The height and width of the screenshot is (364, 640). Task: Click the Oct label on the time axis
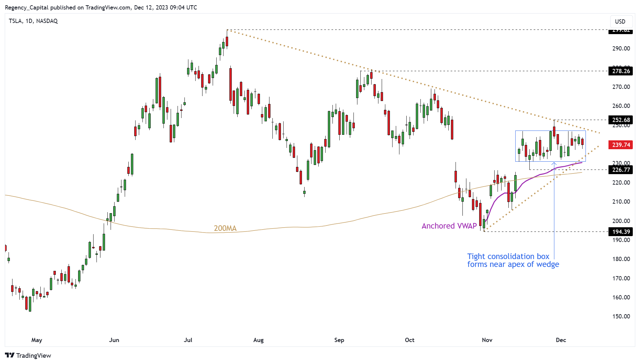click(410, 340)
